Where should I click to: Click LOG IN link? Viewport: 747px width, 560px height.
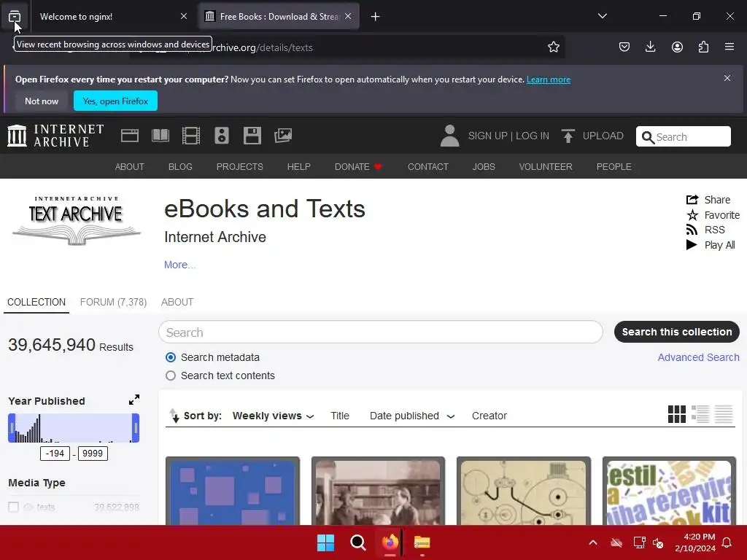532,136
